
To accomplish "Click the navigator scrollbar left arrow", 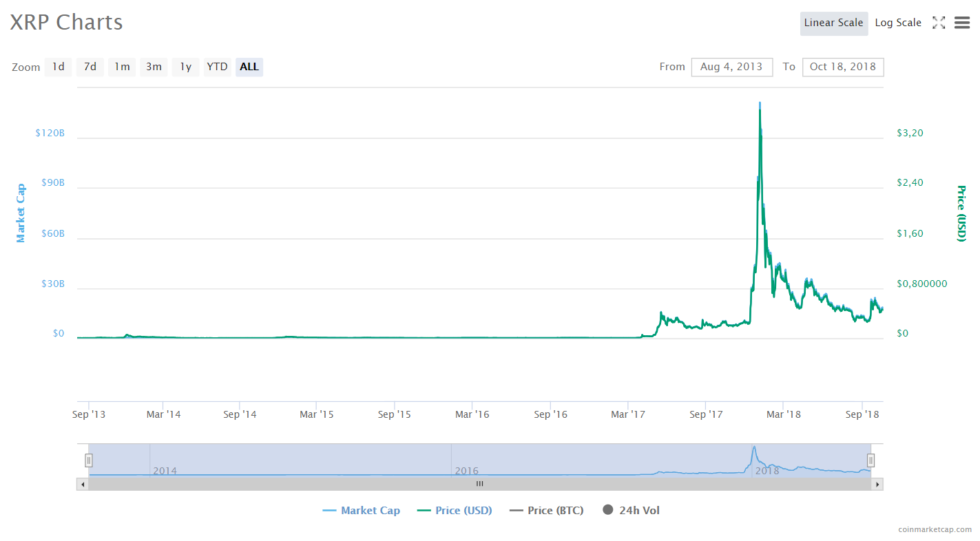I will point(83,484).
